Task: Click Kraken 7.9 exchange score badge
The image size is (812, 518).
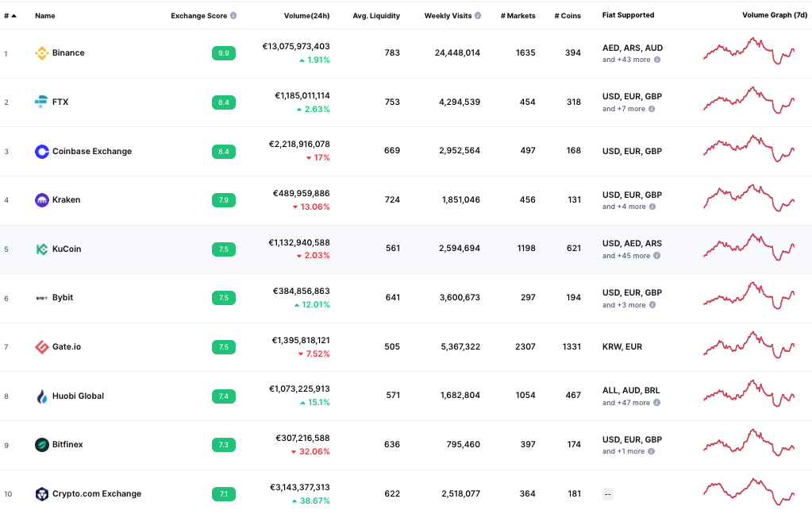Action: [224, 200]
